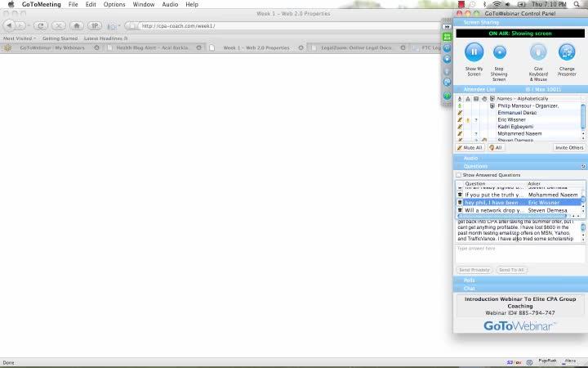The height and width of the screenshot is (368, 588).
Task: Sort attendees via Names - Alphabetically header
Action: [523, 98]
